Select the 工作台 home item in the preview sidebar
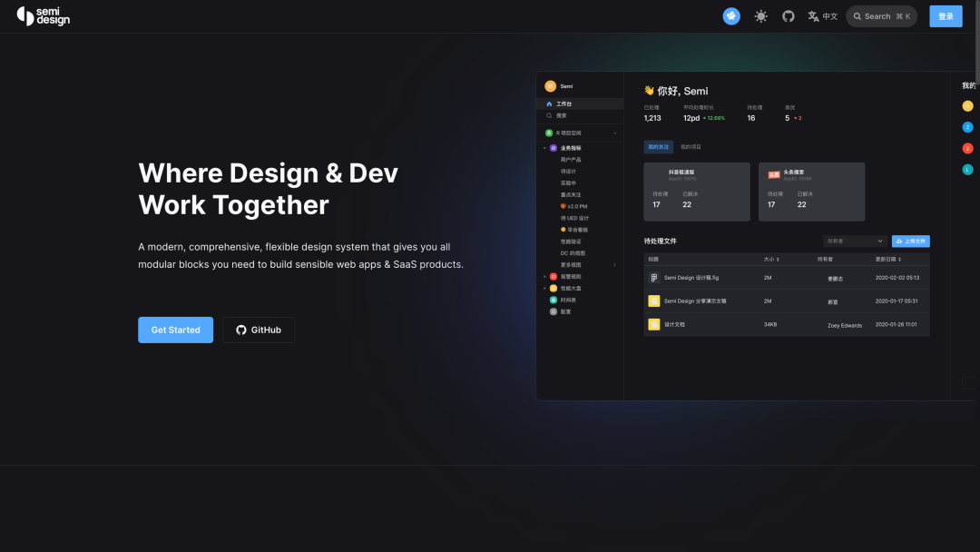The image size is (980, 552). pyautogui.click(x=580, y=103)
